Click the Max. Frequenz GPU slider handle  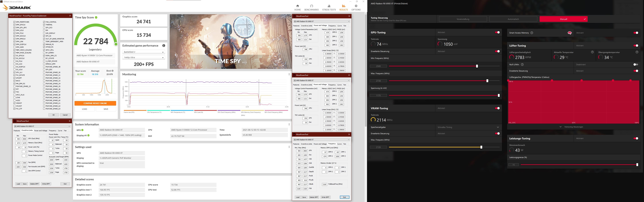[487, 81]
